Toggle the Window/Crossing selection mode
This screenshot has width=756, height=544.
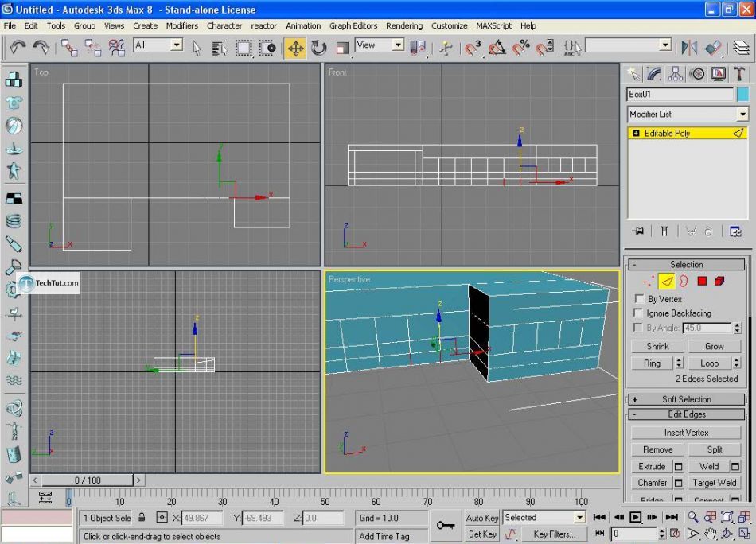coord(267,48)
